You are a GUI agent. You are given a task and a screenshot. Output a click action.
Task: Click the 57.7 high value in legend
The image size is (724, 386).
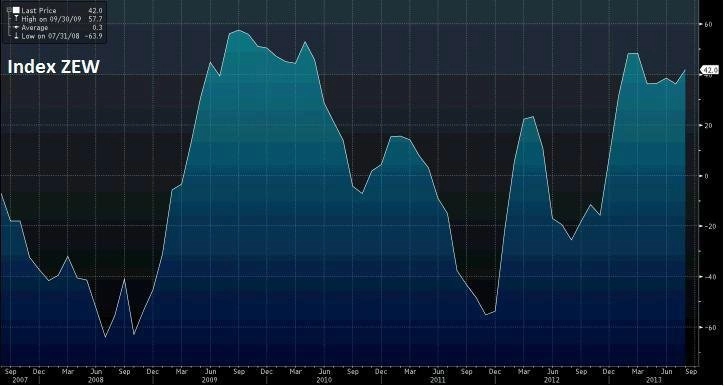[96, 19]
